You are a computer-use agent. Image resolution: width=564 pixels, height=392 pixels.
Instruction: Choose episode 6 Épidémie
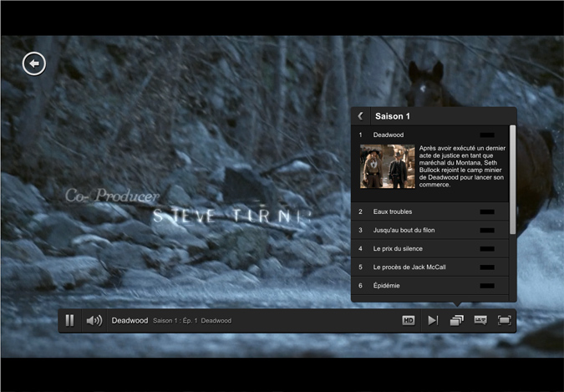(386, 285)
